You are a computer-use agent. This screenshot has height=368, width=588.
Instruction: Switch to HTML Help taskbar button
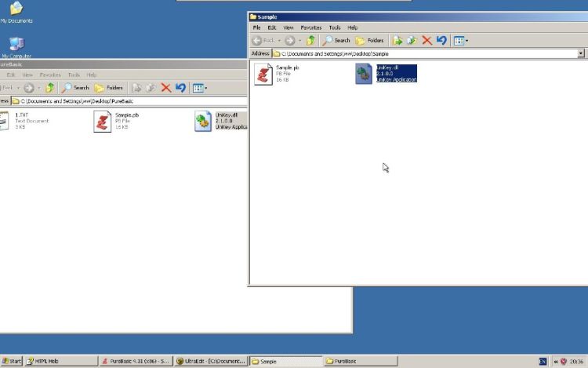tap(60, 361)
